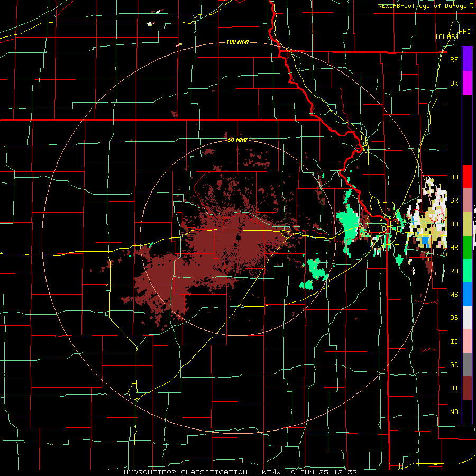
Task: Click the ND legend label
Action: click(454, 412)
